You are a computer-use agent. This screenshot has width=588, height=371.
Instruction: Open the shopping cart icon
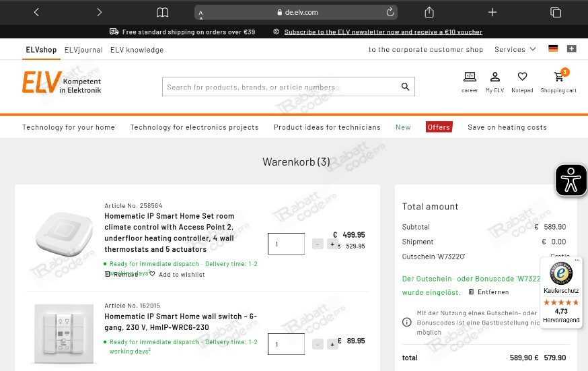pos(559,81)
